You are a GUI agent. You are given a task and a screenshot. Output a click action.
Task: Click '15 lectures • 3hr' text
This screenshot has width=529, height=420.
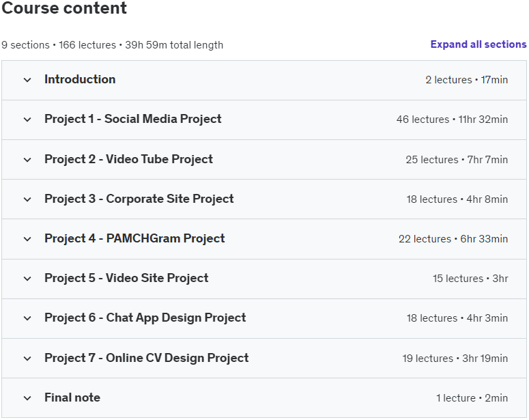coord(470,279)
